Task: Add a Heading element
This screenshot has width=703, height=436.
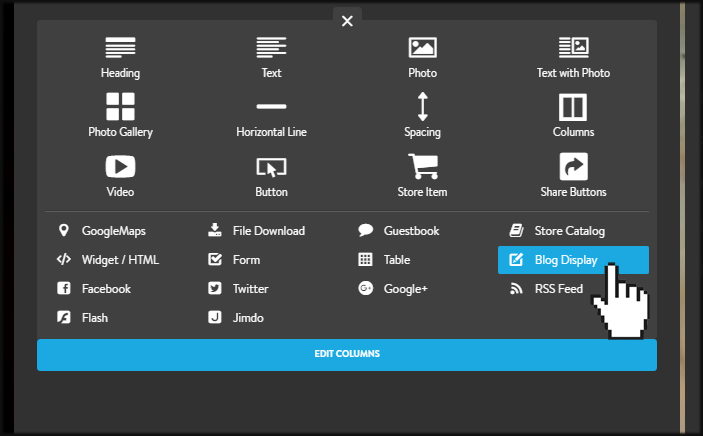Action: [x=120, y=58]
